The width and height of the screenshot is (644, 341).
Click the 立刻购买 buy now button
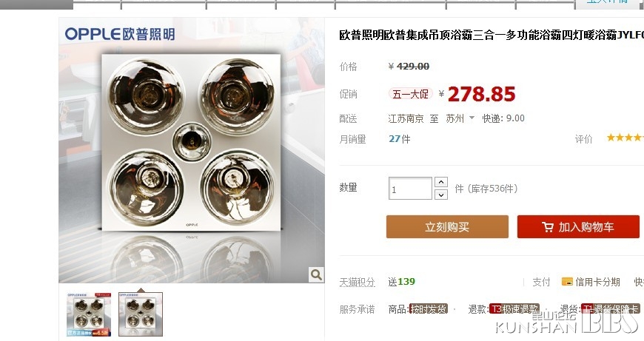[x=447, y=227]
